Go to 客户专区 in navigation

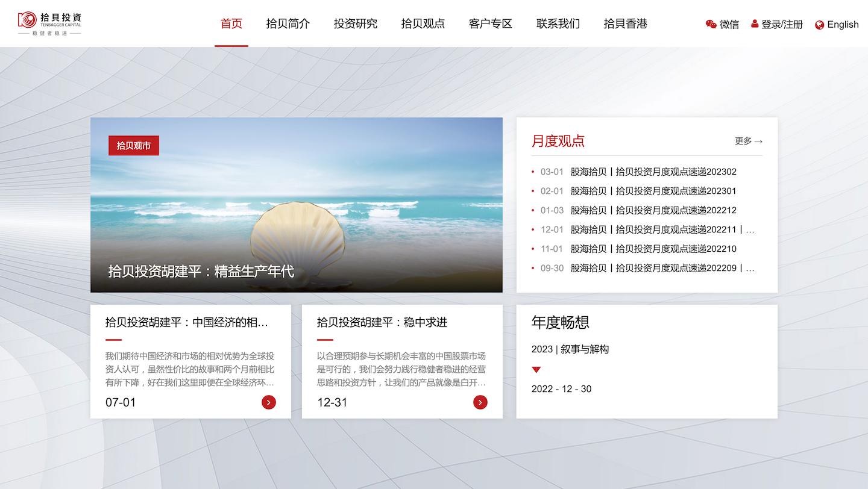click(491, 23)
